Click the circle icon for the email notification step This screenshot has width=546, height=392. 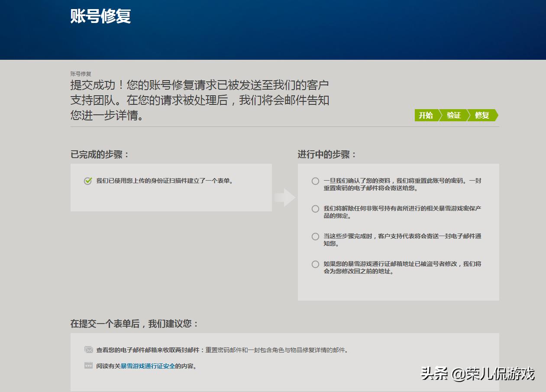click(x=315, y=236)
